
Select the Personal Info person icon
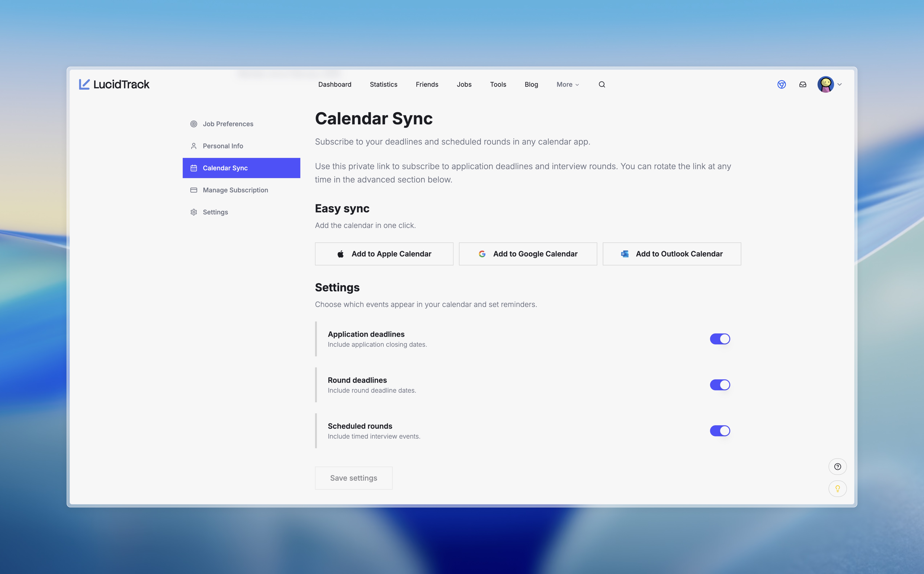point(194,145)
